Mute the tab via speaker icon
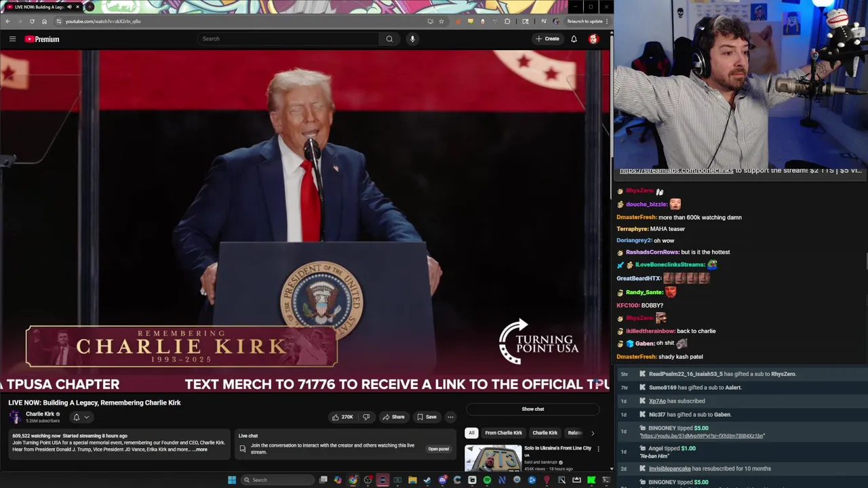Viewport: 868px width, 488px height. pyautogui.click(x=69, y=7)
